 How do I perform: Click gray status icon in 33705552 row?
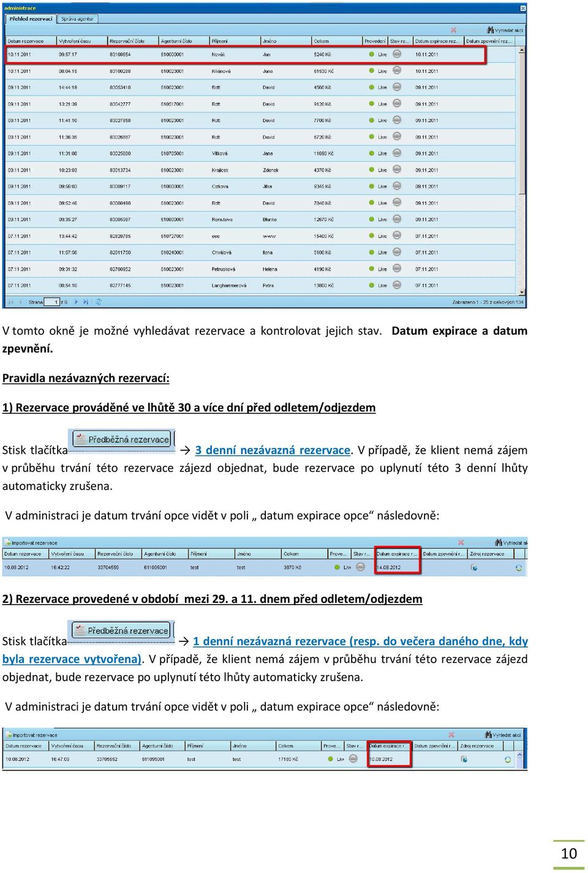click(353, 758)
